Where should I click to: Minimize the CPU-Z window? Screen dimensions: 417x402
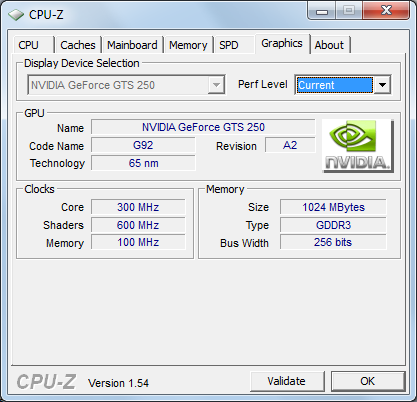322,11
